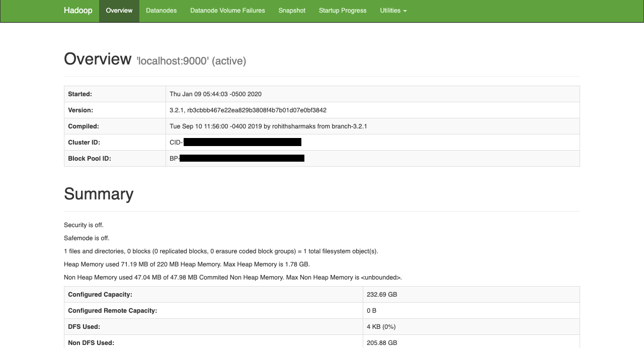Select the Overview tab

pyautogui.click(x=119, y=11)
